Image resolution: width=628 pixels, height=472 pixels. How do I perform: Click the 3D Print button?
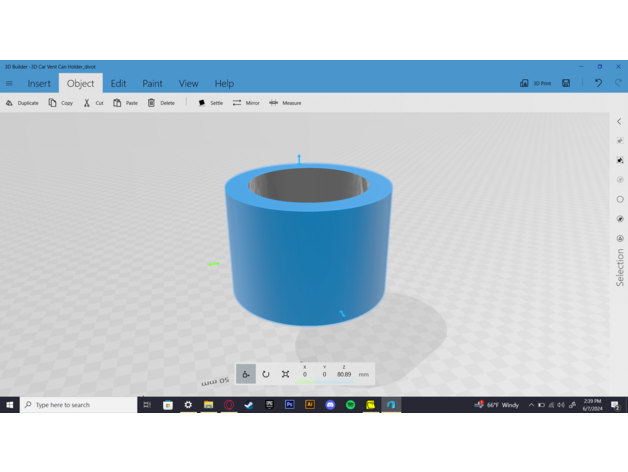pos(536,83)
